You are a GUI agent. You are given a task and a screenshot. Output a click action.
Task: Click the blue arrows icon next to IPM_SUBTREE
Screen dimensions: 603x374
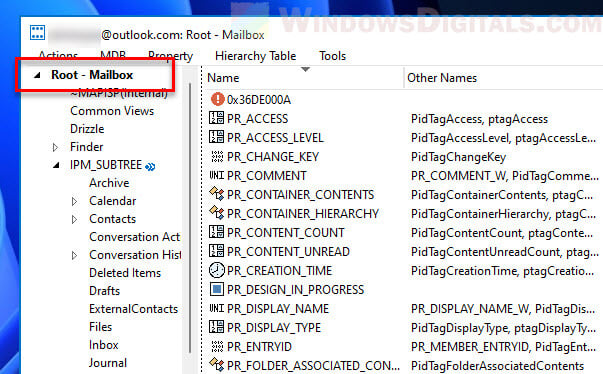click(150, 166)
